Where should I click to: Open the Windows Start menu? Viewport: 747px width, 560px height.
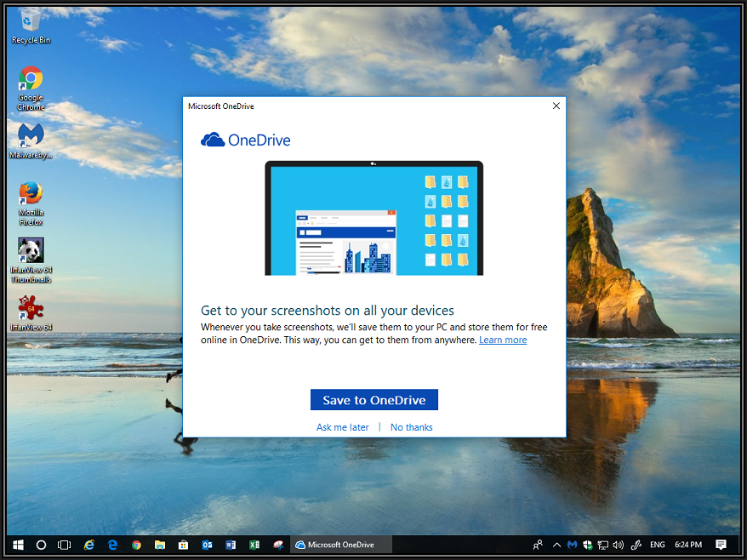[x=18, y=545]
